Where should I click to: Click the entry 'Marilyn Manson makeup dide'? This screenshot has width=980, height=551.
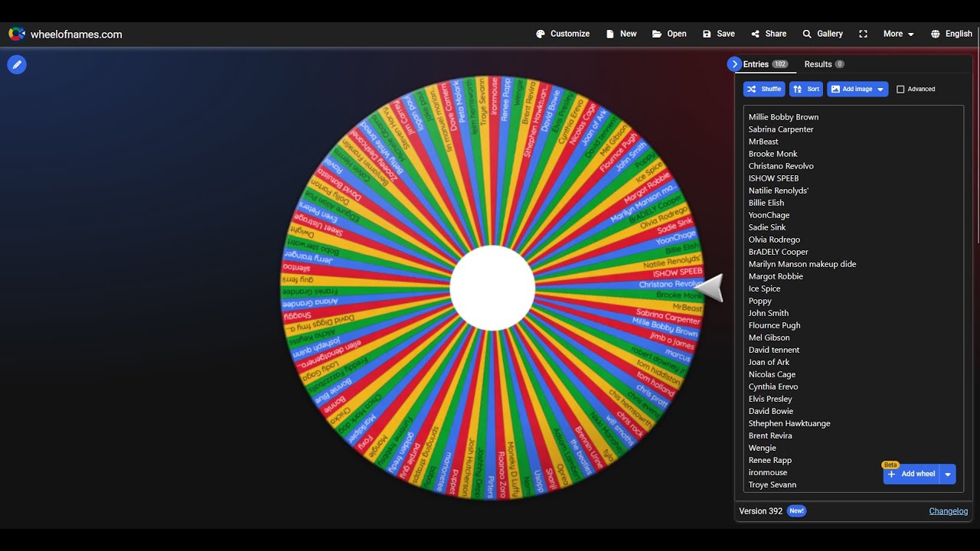click(802, 264)
